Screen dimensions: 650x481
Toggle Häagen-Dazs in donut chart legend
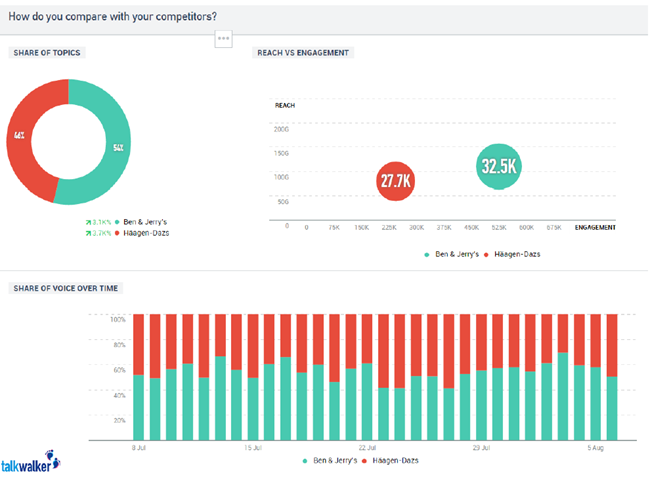click(146, 231)
